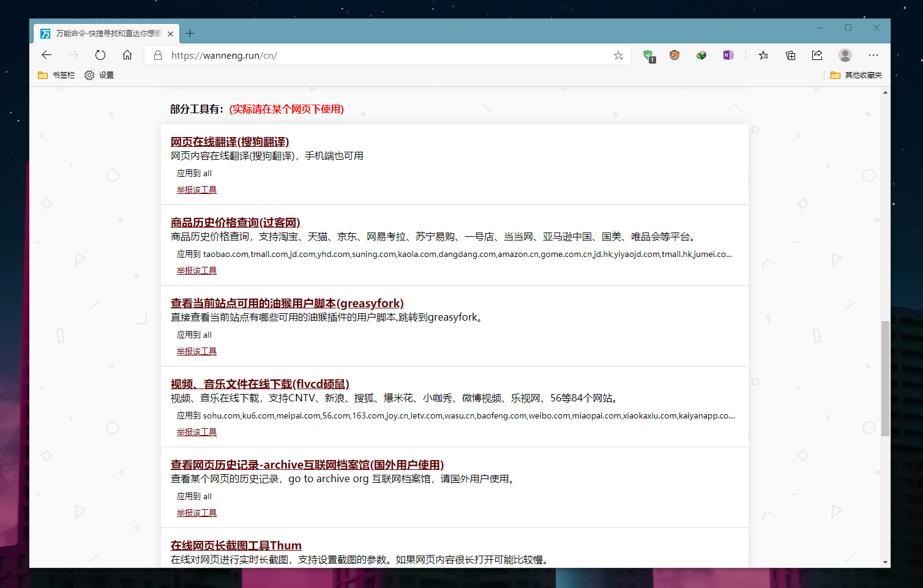Open the Favorites bar icon

(763, 55)
